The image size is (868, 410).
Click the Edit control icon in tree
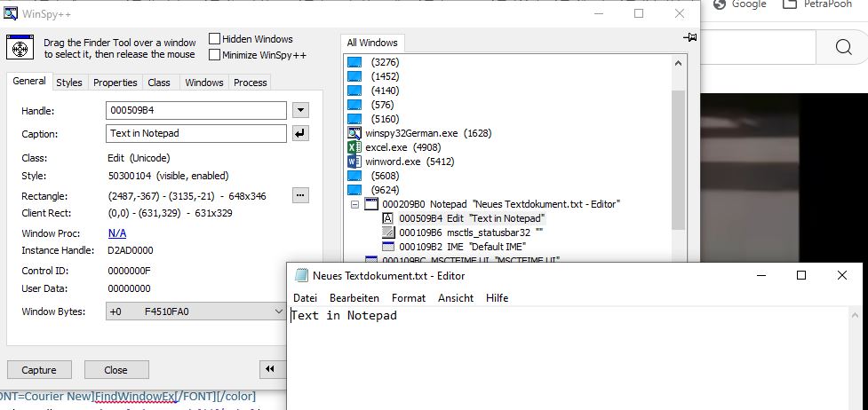pyautogui.click(x=388, y=218)
